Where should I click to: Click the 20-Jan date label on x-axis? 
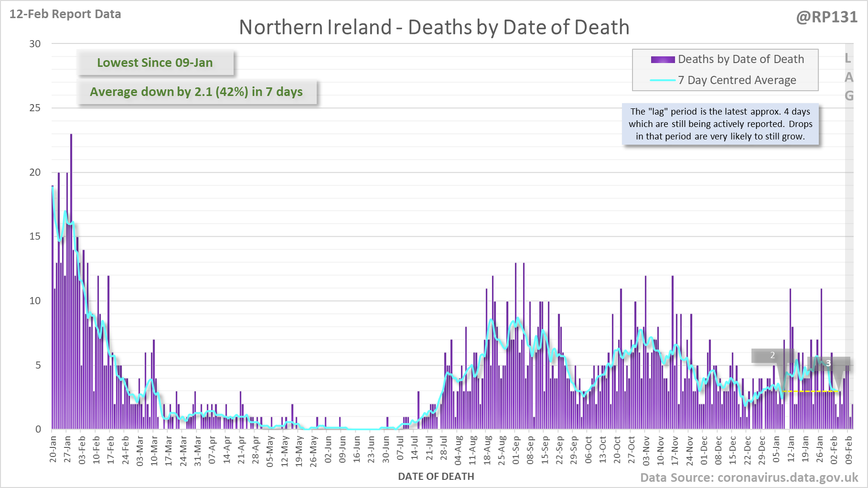53,449
